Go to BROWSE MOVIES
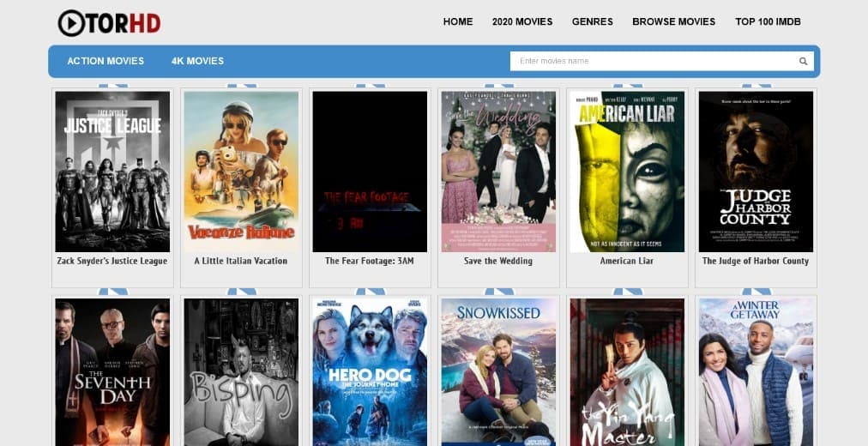This screenshot has height=446, width=868. tap(673, 21)
